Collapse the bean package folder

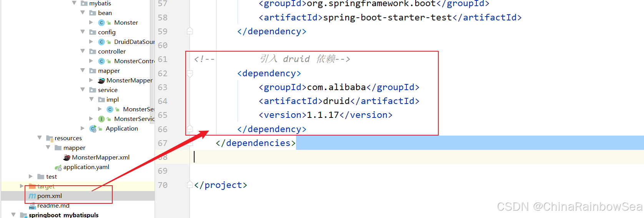click(83, 13)
